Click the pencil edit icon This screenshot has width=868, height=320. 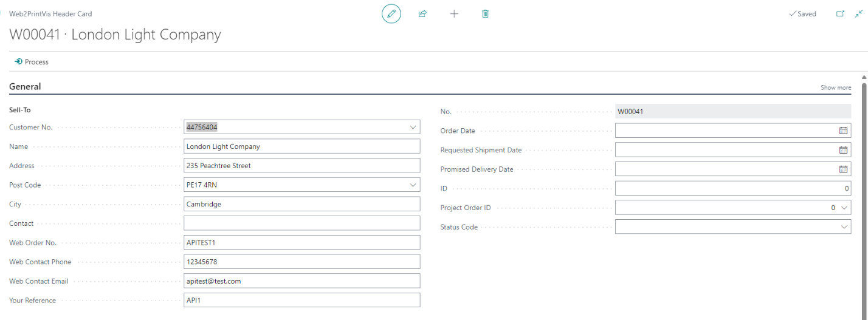(391, 13)
